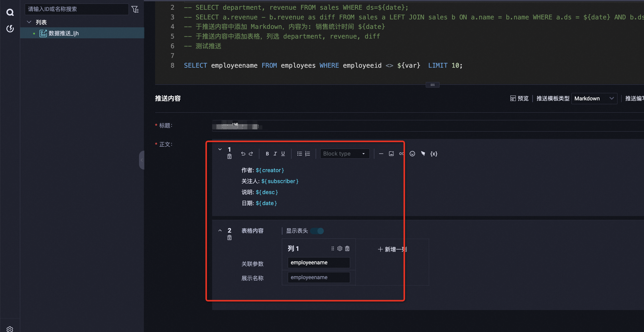Open the history icon in left sidebar
Screen dimensions: 644x332
10,29
